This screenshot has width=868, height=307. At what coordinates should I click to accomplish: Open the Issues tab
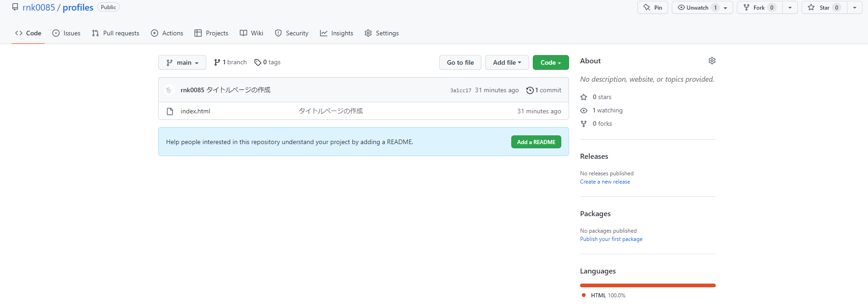pos(66,33)
